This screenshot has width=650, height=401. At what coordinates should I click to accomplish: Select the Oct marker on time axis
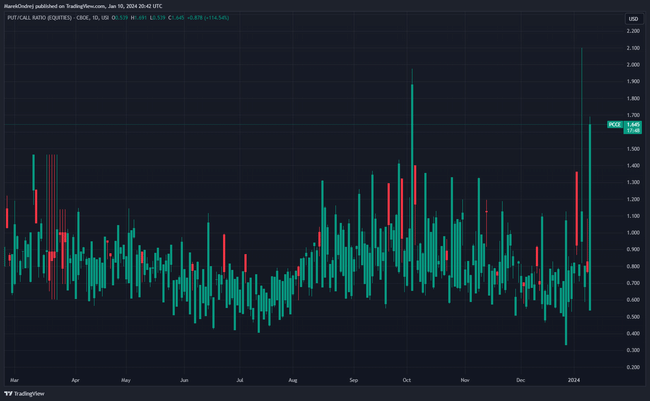[408, 381]
